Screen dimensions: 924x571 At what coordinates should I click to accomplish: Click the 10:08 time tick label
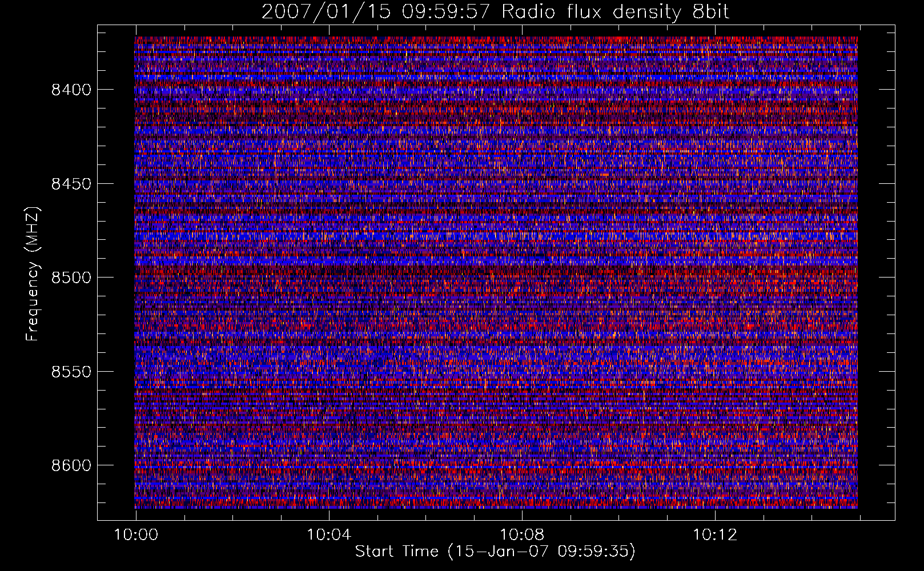click(x=522, y=535)
